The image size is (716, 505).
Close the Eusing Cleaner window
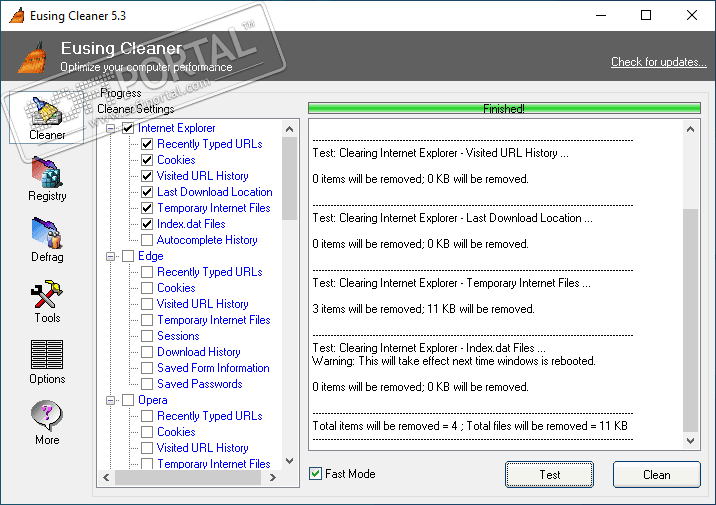click(x=691, y=16)
